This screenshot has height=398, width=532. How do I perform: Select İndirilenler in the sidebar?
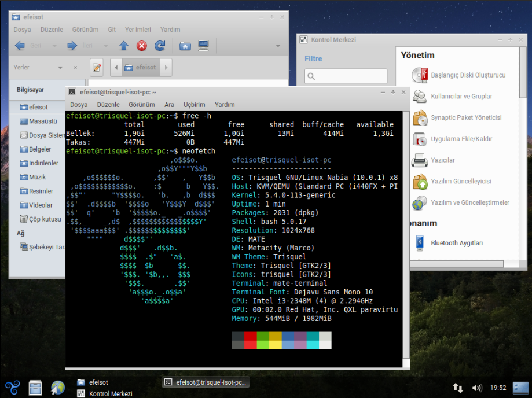tap(43, 163)
